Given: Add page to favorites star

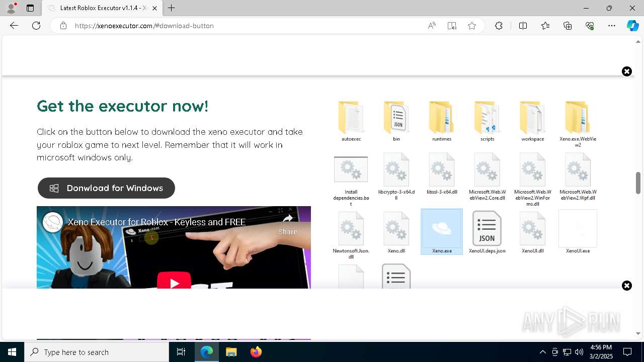Looking at the screenshot, I should pos(472,26).
